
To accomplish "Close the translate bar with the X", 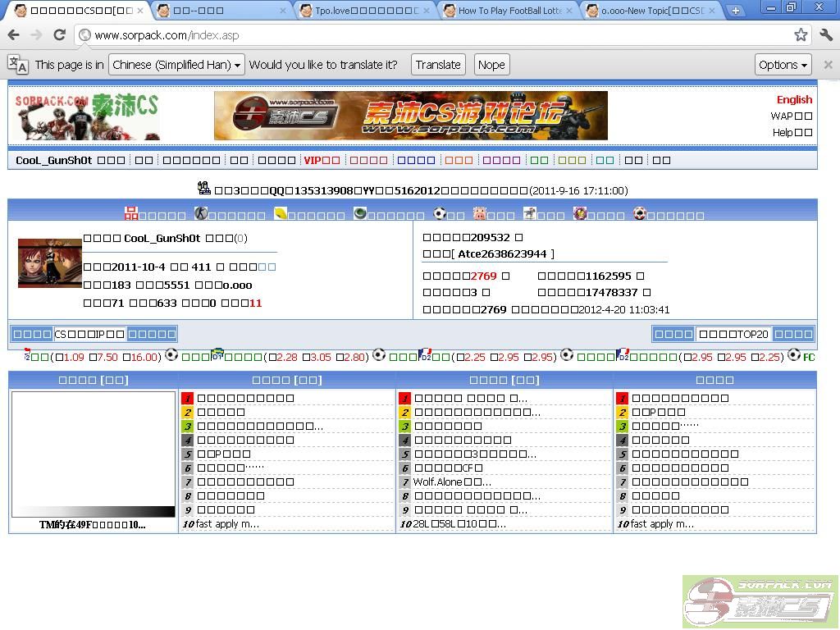I will click(x=828, y=65).
